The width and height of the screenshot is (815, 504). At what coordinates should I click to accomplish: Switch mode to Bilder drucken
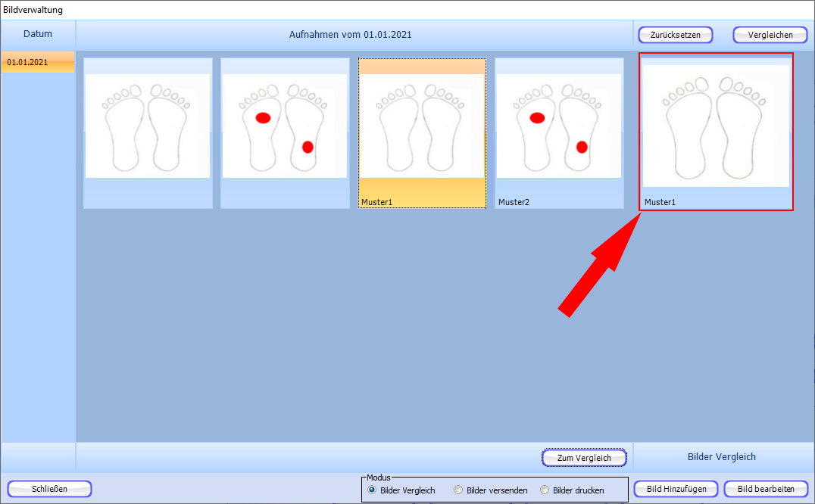click(x=545, y=490)
